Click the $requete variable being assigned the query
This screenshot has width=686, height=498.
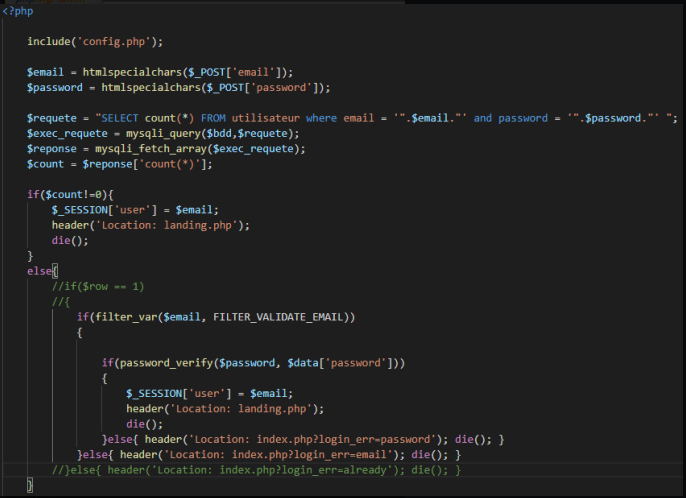coord(52,118)
